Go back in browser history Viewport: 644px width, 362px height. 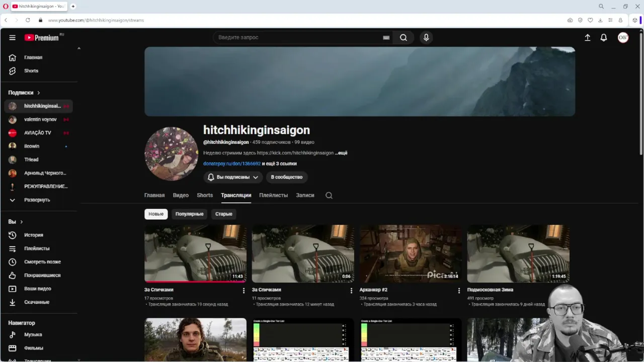pos(6,20)
